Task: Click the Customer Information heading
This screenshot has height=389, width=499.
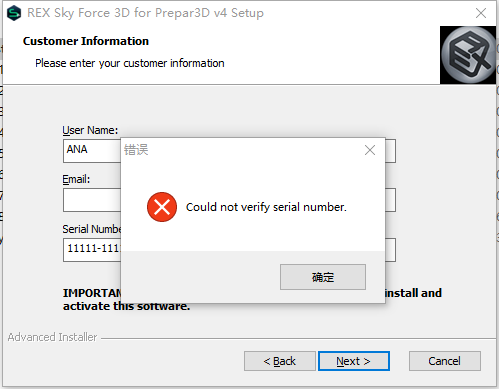Action: point(86,41)
